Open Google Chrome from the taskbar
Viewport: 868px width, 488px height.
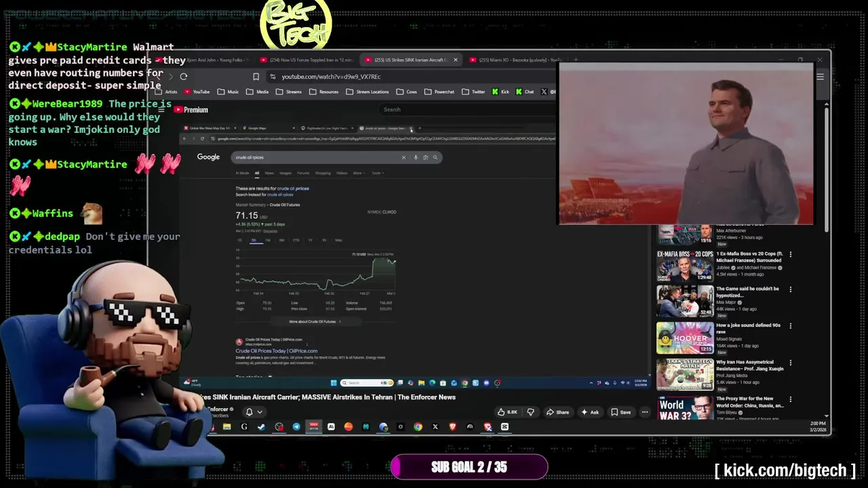coord(418,427)
